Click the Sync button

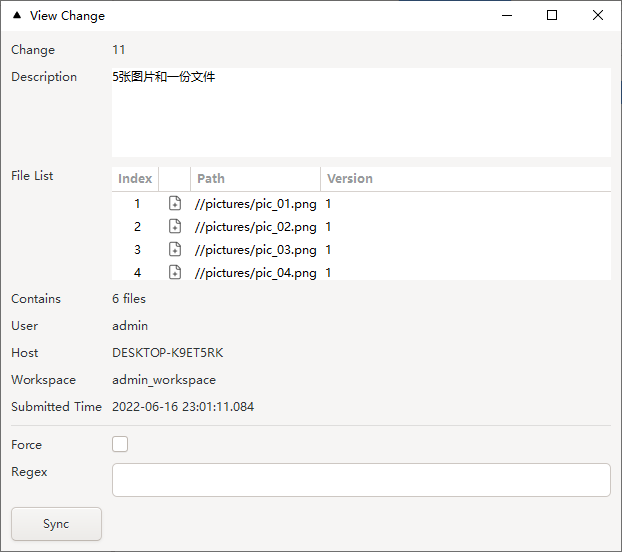point(56,524)
